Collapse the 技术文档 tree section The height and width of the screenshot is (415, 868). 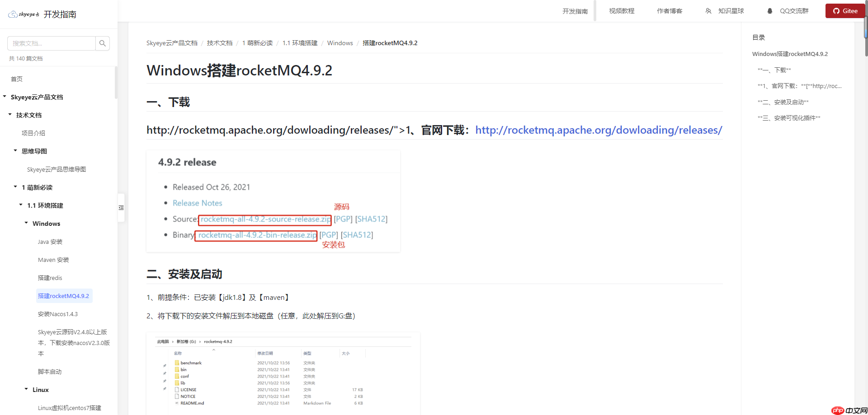[10, 115]
